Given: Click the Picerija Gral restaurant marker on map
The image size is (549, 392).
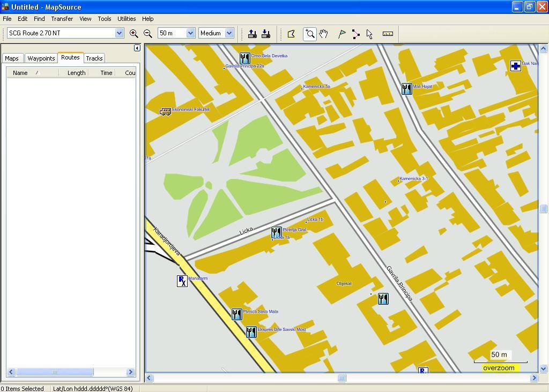Looking at the screenshot, I should point(276,232).
